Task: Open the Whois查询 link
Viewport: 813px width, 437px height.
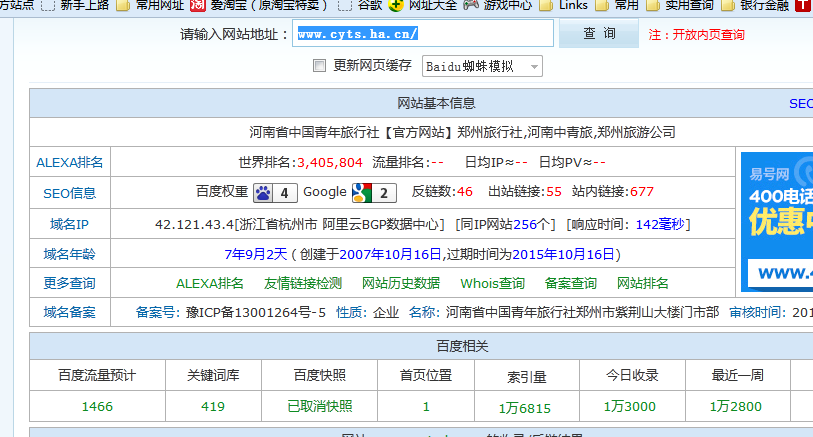Action: coord(492,283)
